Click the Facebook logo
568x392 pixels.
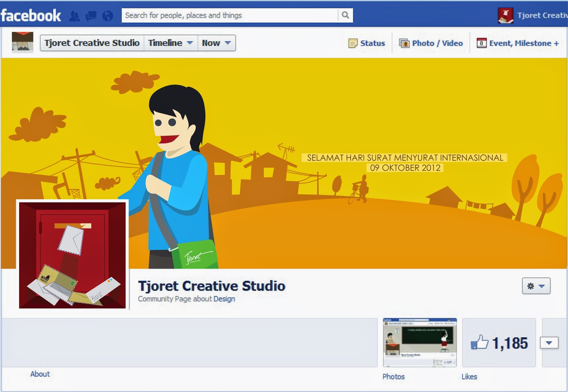point(31,16)
